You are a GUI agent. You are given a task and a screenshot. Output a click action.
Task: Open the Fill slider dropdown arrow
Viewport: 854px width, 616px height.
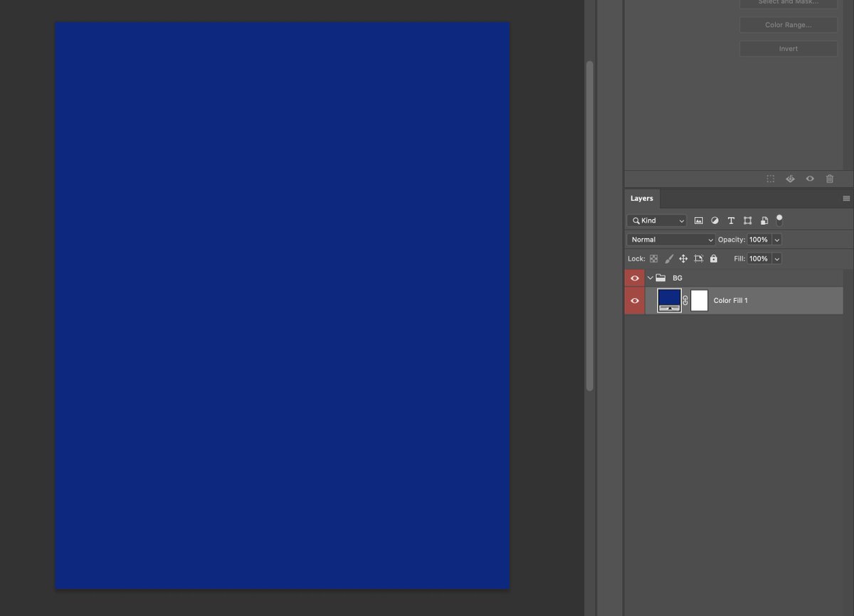pyautogui.click(x=776, y=259)
